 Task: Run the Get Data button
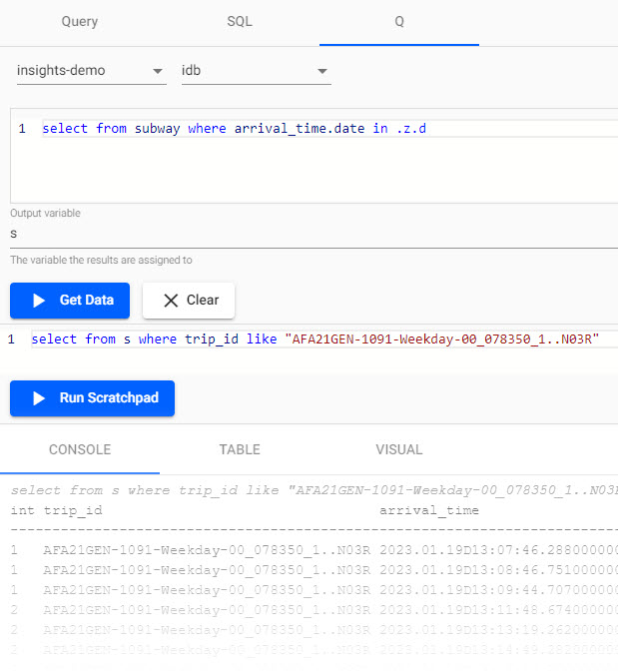tap(70, 301)
